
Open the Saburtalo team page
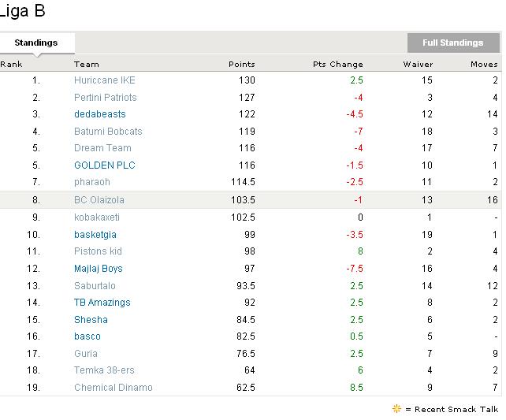pyautogui.click(x=95, y=285)
